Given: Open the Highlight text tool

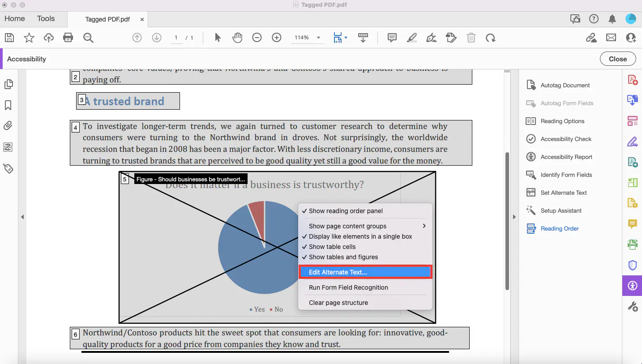Looking at the screenshot, I should coord(411,38).
